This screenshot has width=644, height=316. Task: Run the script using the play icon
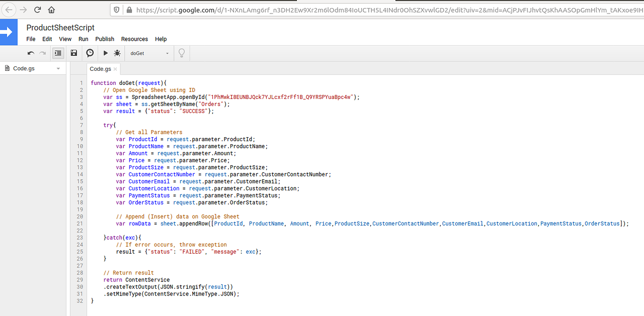(x=105, y=53)
